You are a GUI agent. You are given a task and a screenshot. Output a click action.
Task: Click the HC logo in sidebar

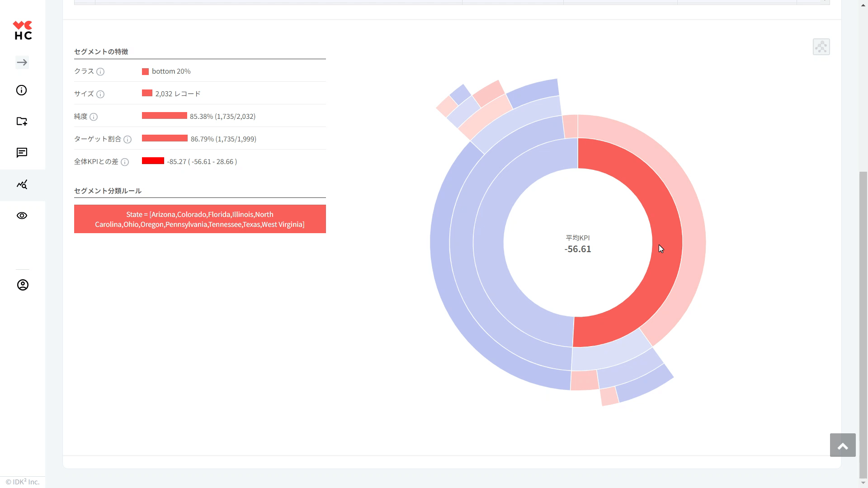23,30
